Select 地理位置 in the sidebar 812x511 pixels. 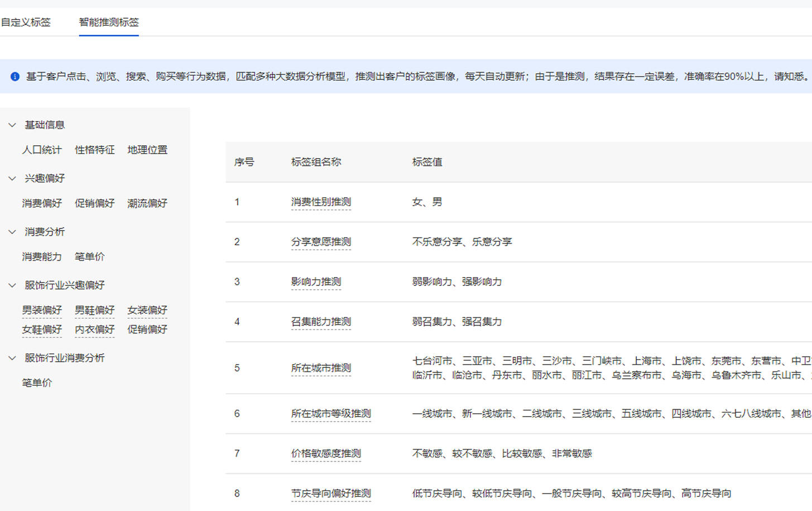click(147, 150)
